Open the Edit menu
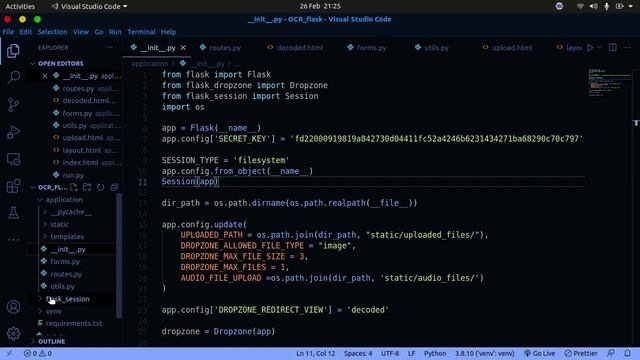 [x=26, y=32]
